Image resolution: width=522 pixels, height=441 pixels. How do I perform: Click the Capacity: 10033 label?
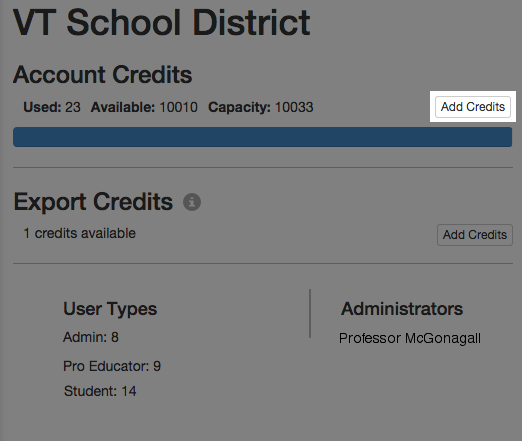point(261,107)
